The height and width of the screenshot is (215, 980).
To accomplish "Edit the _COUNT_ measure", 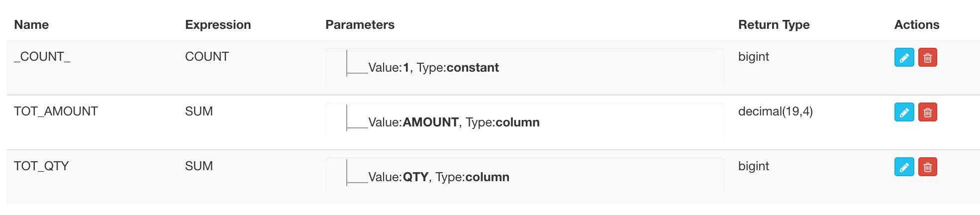I will pos(904,57).
